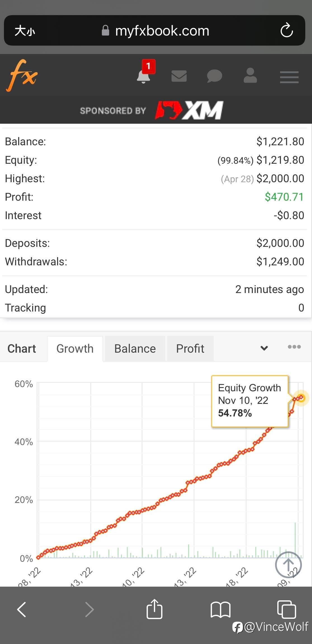
Task: Tap the XM sponsor banner
Action: pyautogui.click(x=189, y=110)
